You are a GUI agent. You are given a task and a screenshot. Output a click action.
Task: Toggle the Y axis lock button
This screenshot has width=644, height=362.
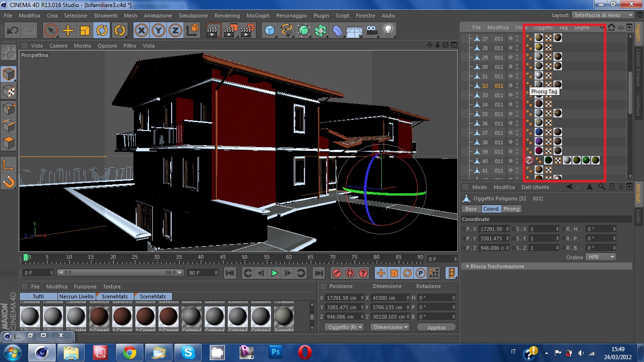(x=159, y=31)
